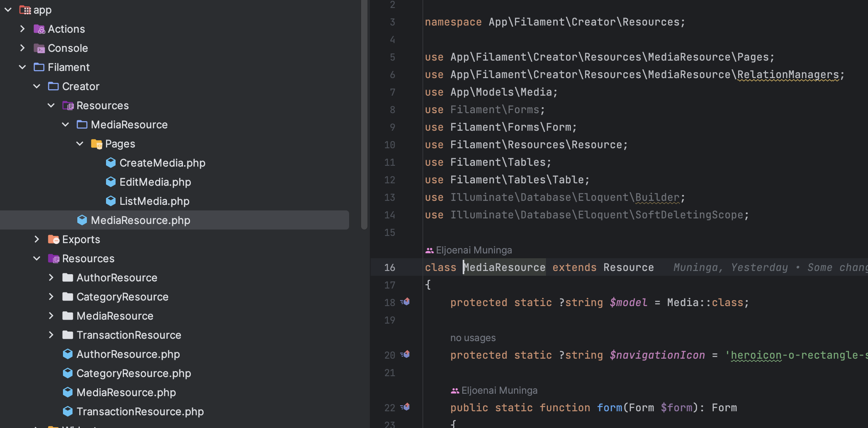Image resolution: width=868 pixels, height=428 pixels.
Task: Click the gutter override icon on line 22
Action: click(x=405, y=407)
